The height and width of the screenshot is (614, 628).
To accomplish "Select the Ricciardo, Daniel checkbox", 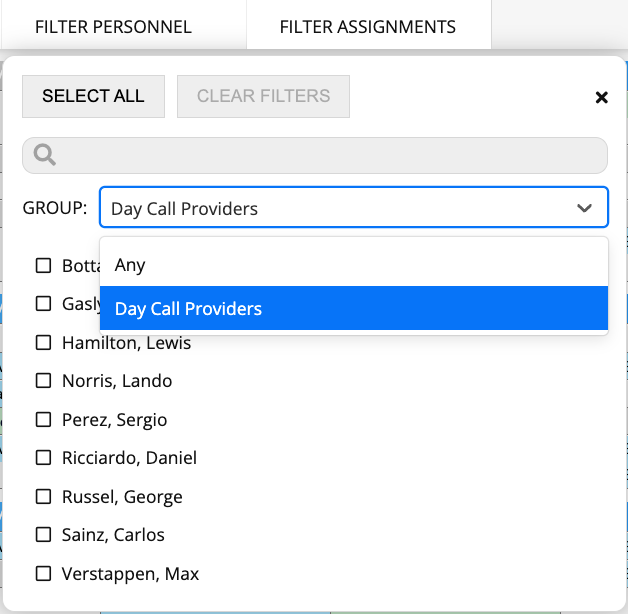I will pos(43,457).
